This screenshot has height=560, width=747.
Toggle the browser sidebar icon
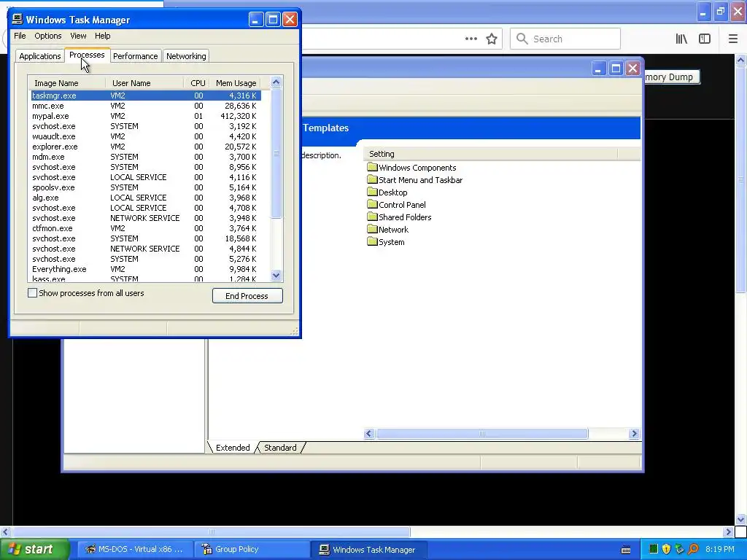coord(705,39)
